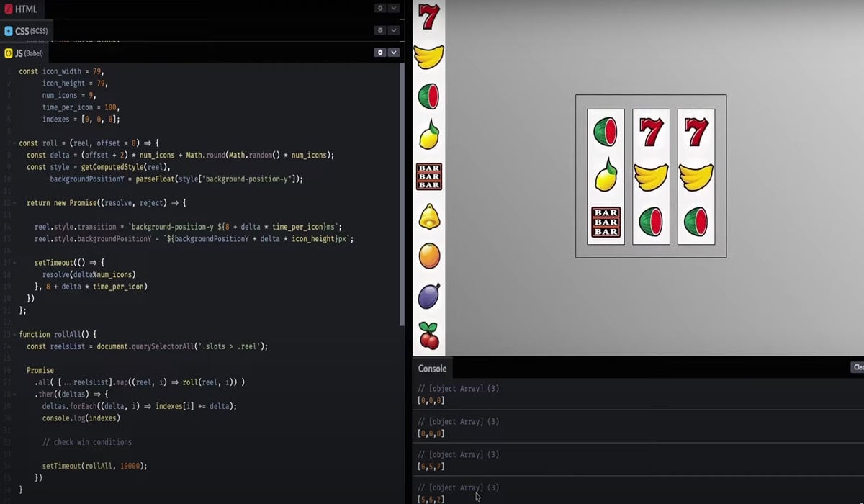The image size is (864, 504).
Task: Click the 'const reelsList = document.querySelectorAll' line
Action: coord(147,346)
